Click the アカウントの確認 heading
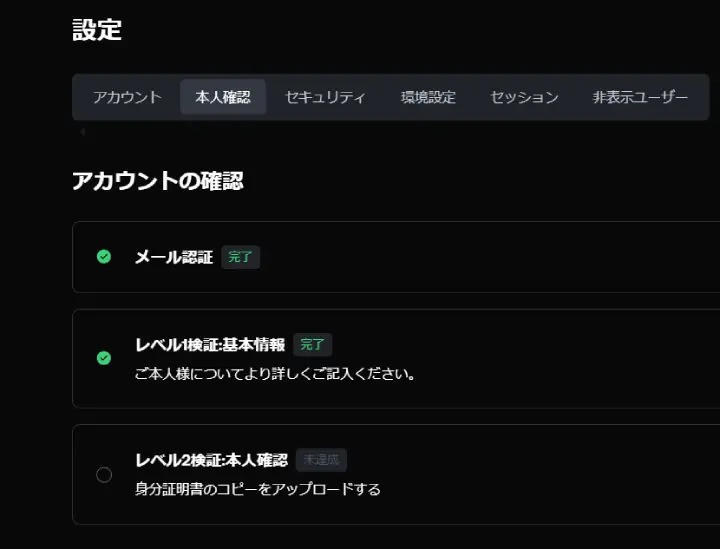The height and width of the screenshot is (549, 720). tap(158, 181)
